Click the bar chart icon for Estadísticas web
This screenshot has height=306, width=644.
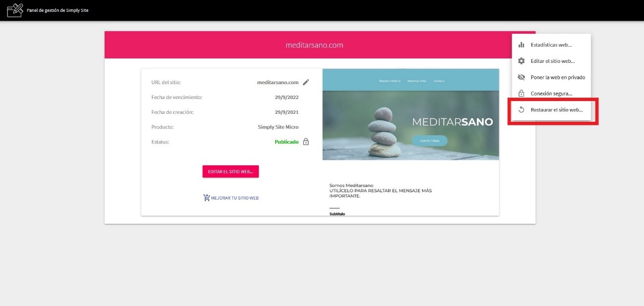point(521,45)
